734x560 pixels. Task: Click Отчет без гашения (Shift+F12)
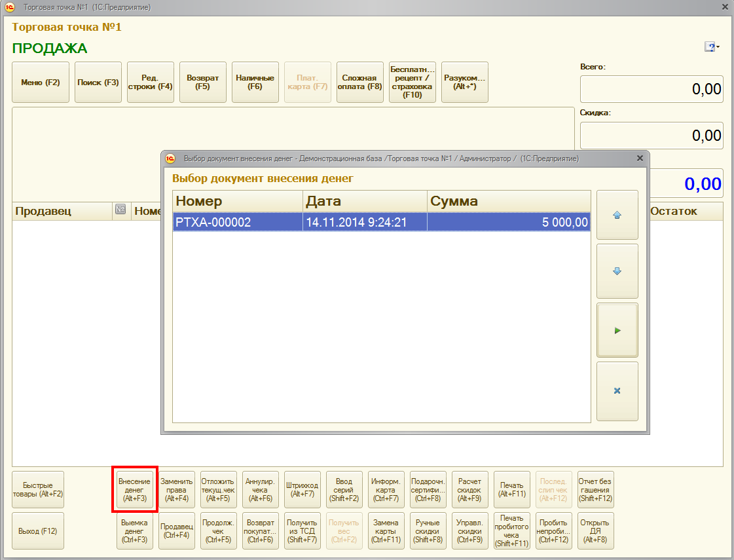[x=595, y=490]
